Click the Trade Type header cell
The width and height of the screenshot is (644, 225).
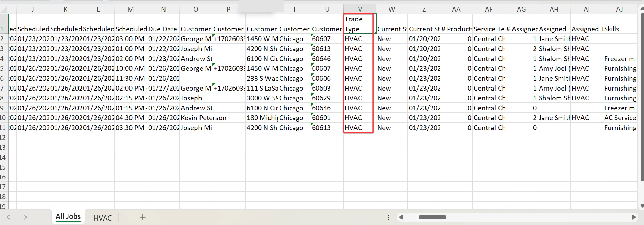[x=360, y=24]
